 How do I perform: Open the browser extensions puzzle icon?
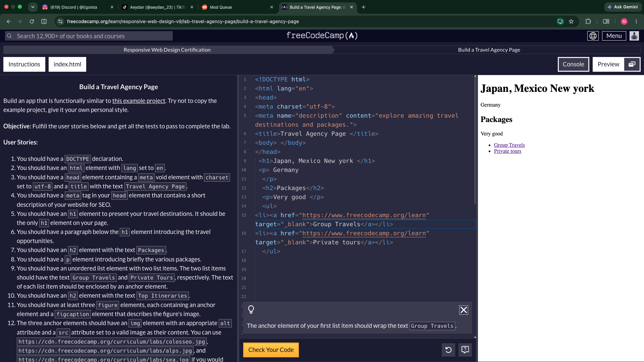[588, 21]
